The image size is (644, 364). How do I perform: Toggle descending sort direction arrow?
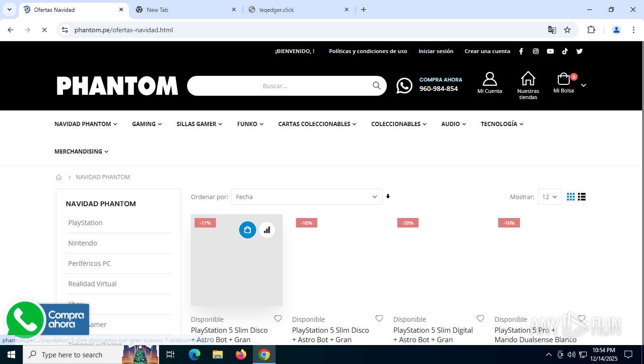pyautogui.click(x=388, y=196)
